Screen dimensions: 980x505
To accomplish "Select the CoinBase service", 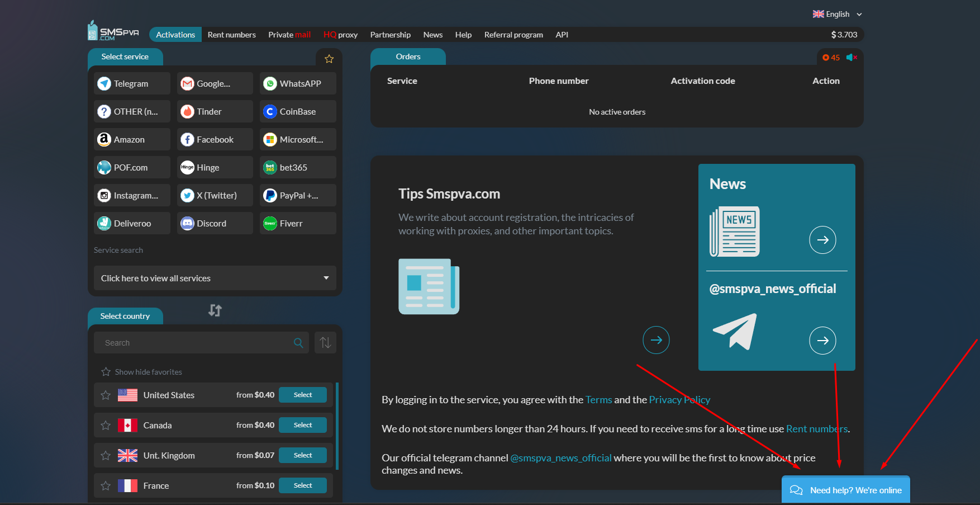I will (x=298, y=111).
